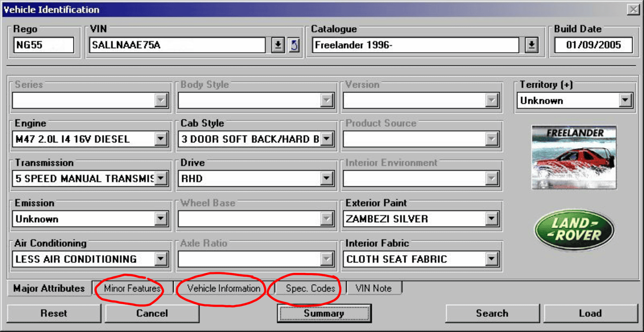This screenshot has width=644, height=332.
Task: Expand the Engine dropdown
Action: (161, 139)
